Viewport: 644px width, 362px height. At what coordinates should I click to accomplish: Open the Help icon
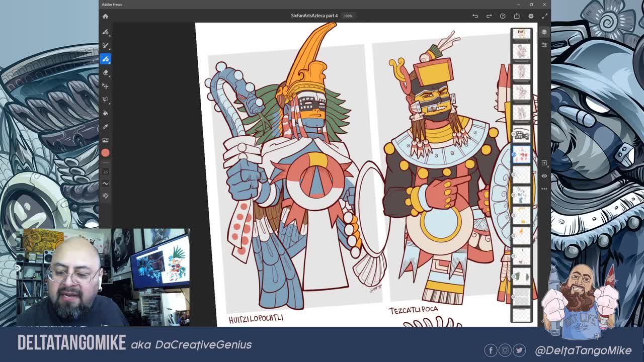coord(503,16)
